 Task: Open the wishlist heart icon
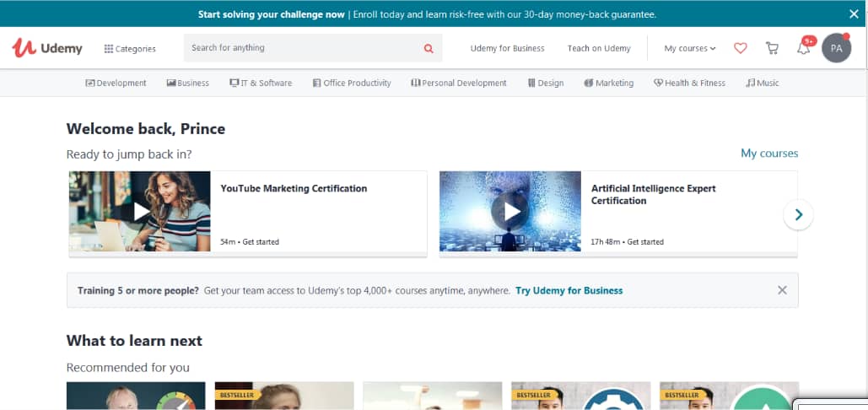click(x=740, y=48)
